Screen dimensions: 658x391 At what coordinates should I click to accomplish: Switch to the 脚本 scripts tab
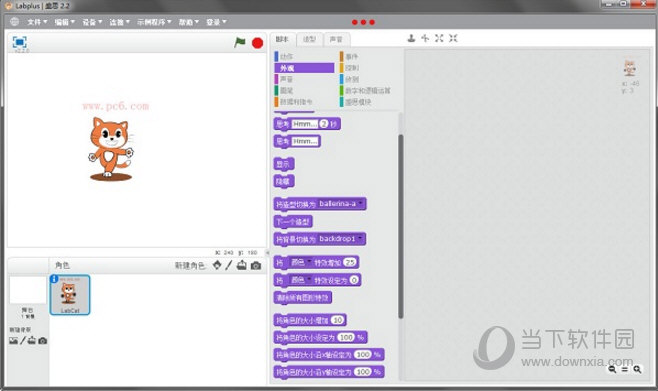point(282,39)
